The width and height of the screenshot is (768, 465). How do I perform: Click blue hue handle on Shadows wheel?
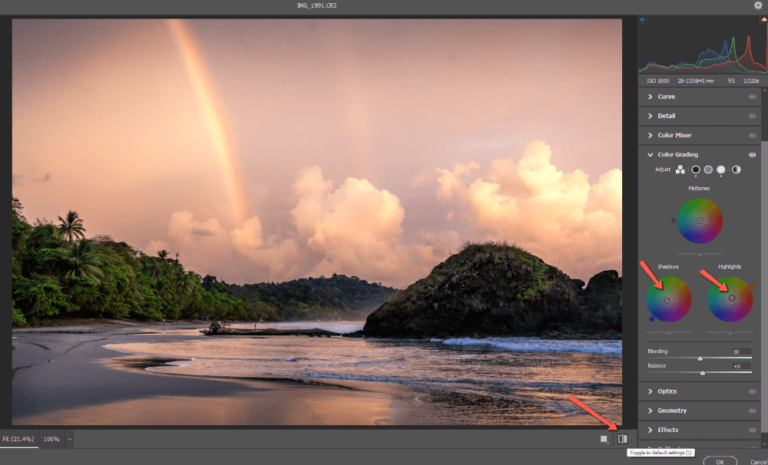click(x=651, y=319)
